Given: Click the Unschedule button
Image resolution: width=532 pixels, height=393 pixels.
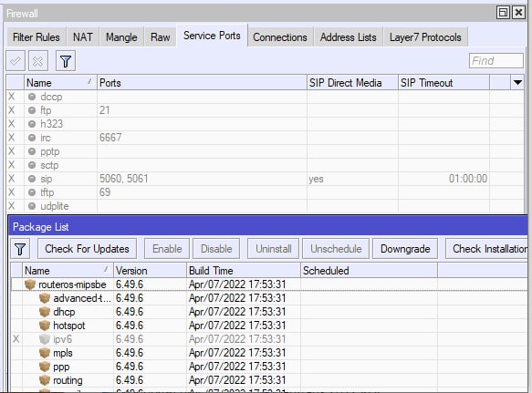Looking at the screenshot, I should (x=336, y=249).
